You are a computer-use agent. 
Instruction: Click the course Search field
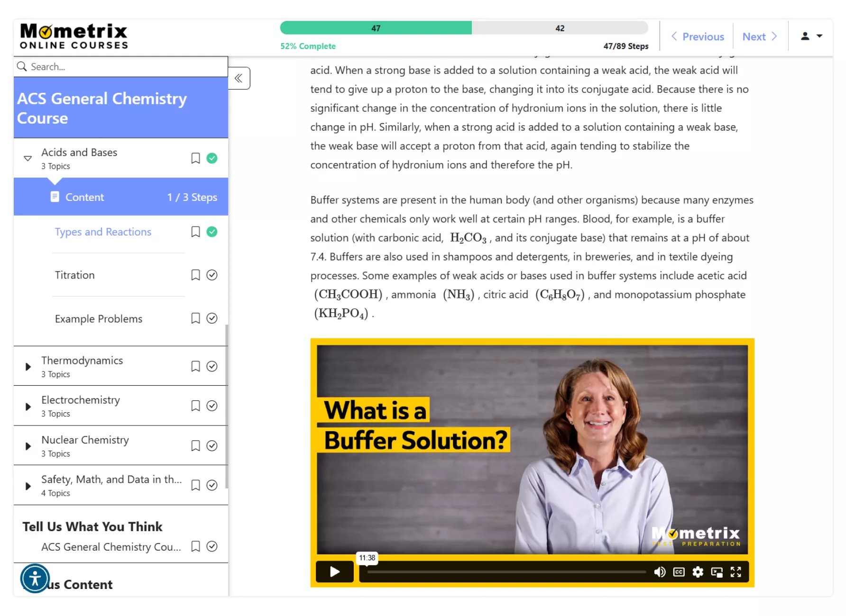(x=121, y=67)
